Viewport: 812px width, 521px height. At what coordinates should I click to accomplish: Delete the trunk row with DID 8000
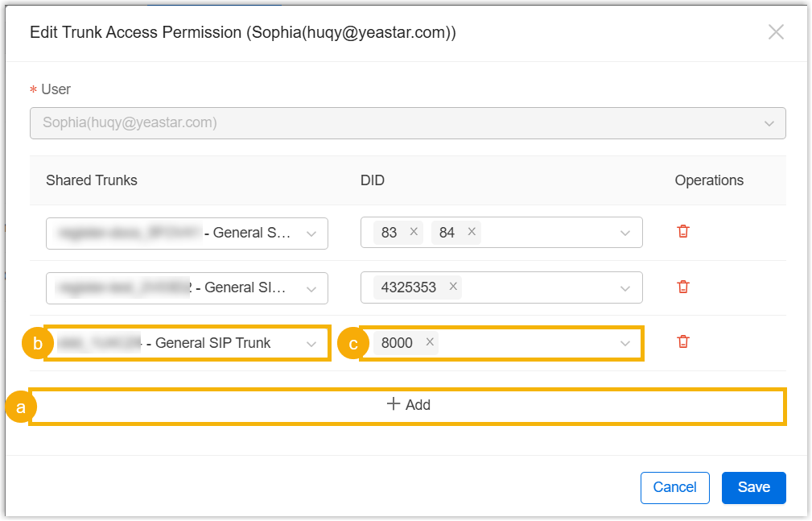tap(683, 342)
